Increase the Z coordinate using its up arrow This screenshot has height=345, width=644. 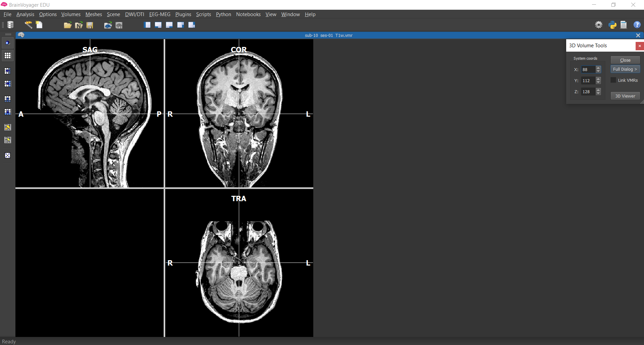(599, 90)
